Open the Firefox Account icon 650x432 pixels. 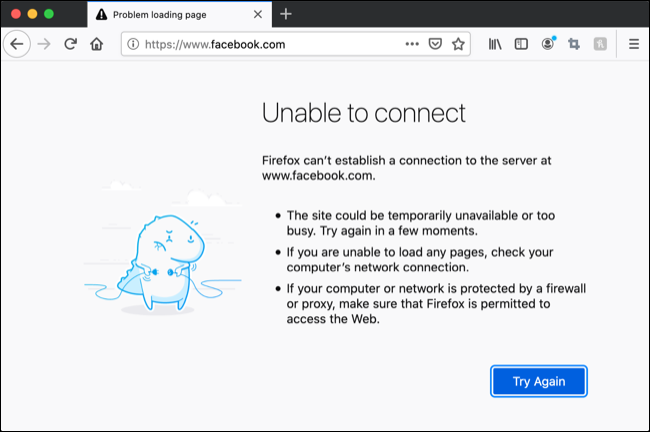coord(548,44)
